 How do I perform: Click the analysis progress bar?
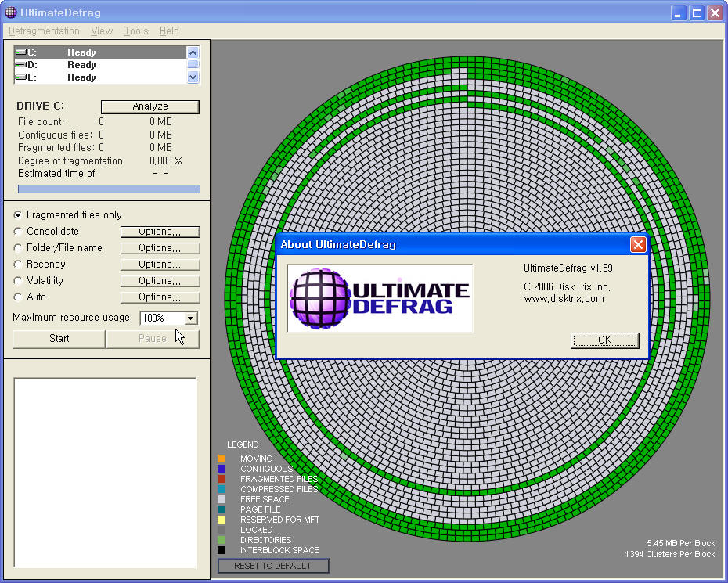[x=109, y=189]
